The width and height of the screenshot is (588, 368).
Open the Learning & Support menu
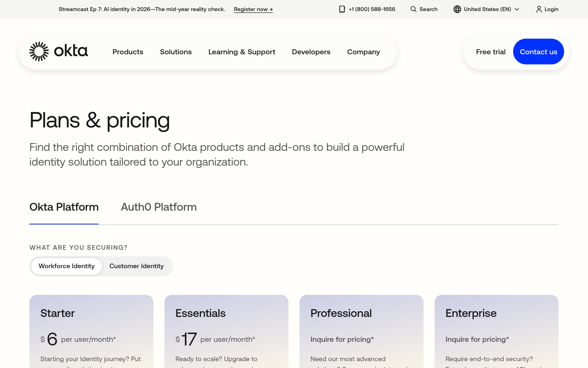[x=242, y=52]
